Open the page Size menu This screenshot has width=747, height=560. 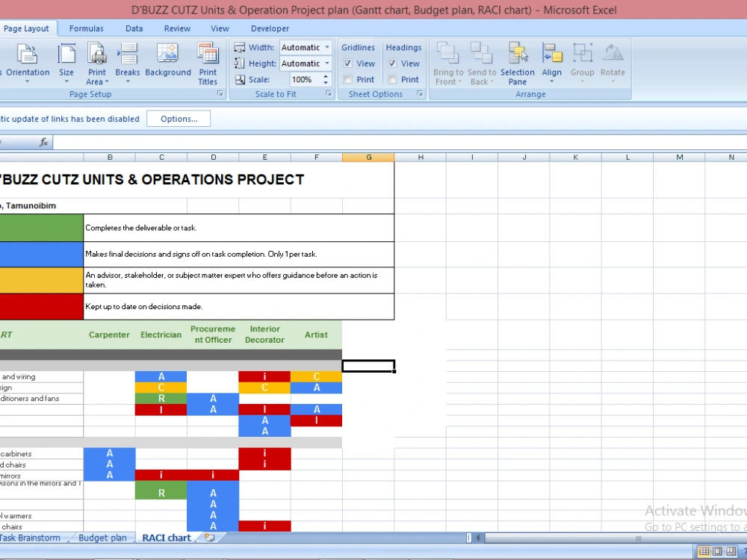point(66,63)
